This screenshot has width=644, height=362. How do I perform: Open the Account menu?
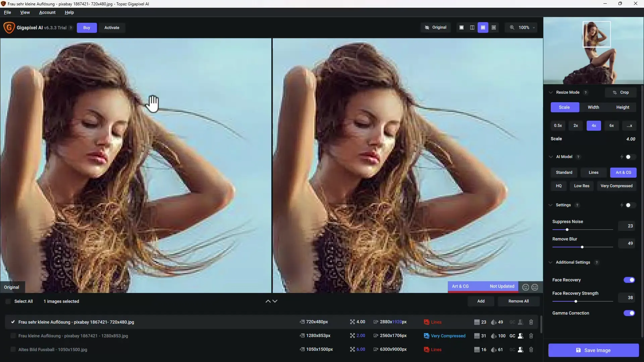[x=47, y=12]
